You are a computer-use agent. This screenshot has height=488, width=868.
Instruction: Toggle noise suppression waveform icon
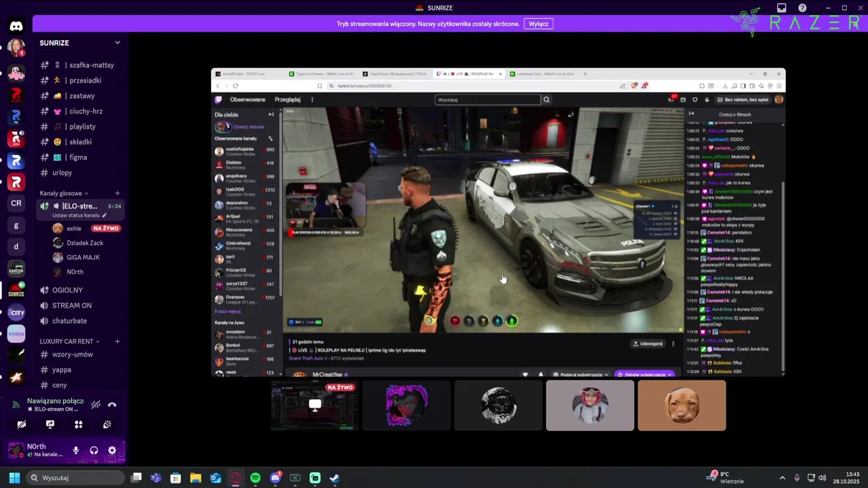coord(96,405)
